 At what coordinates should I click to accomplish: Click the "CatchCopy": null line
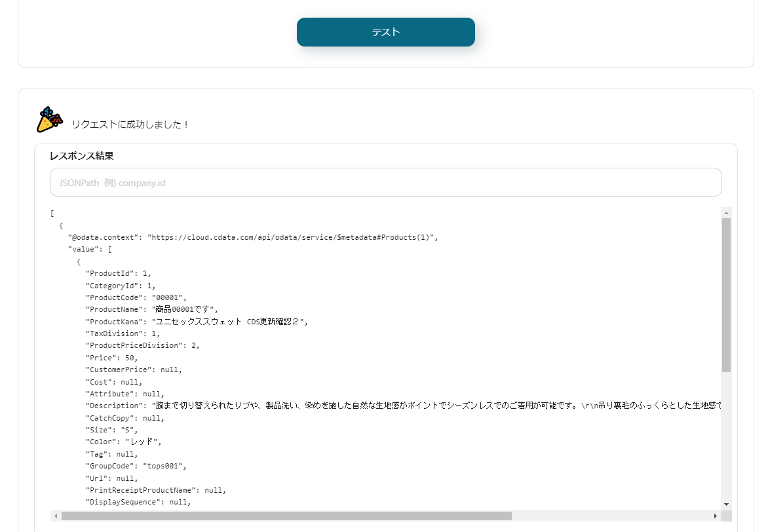pyautogui.click(x=125, y=418)
